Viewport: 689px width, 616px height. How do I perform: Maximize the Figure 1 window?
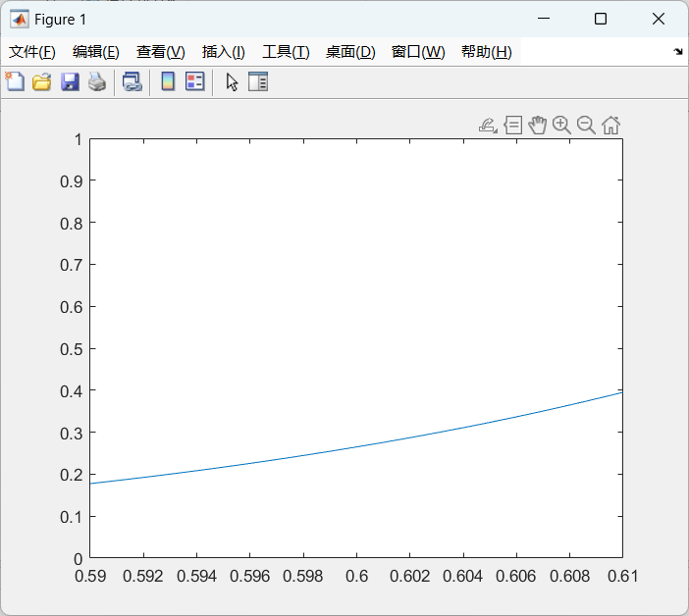[601, 19]
